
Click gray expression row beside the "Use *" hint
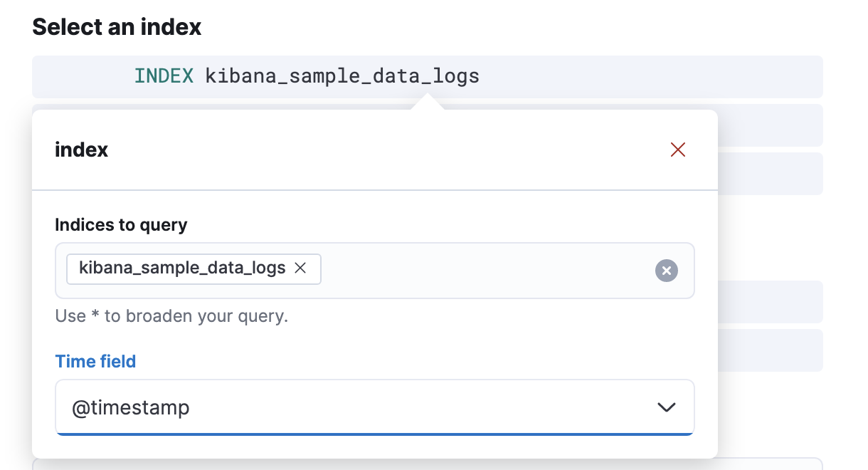(x=770, y=302)
